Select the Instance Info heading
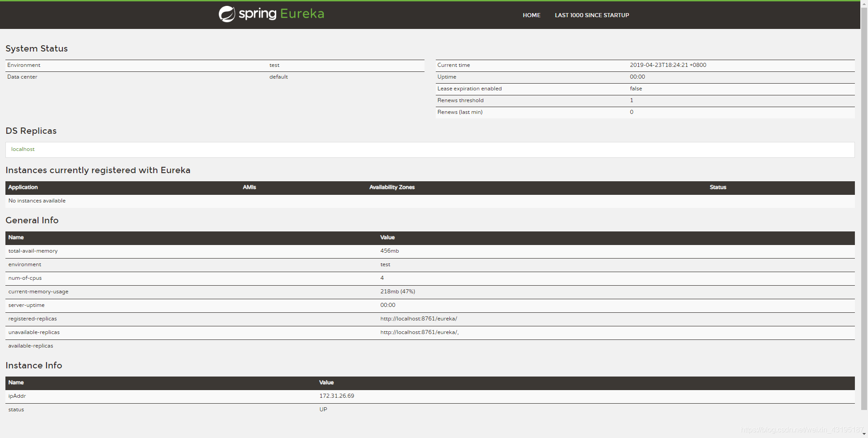 click(34, 365)
